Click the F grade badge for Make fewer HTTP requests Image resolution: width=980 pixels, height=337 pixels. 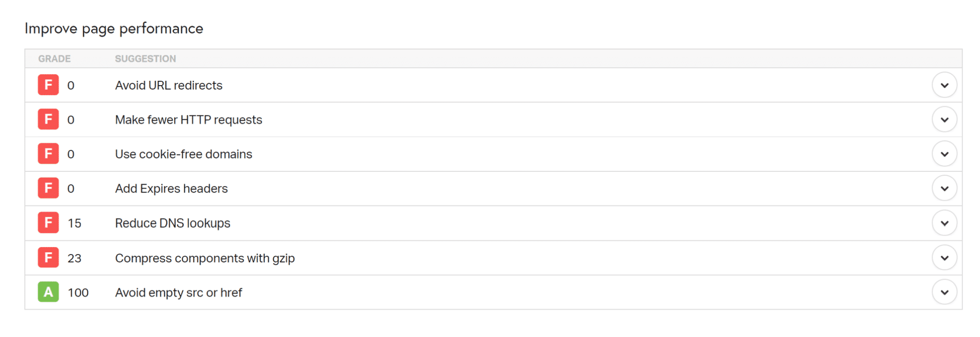(x=47, y=119)
